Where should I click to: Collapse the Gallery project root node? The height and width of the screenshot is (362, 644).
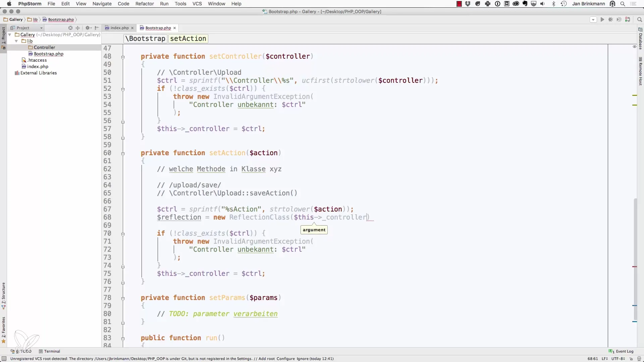(10, 35)
